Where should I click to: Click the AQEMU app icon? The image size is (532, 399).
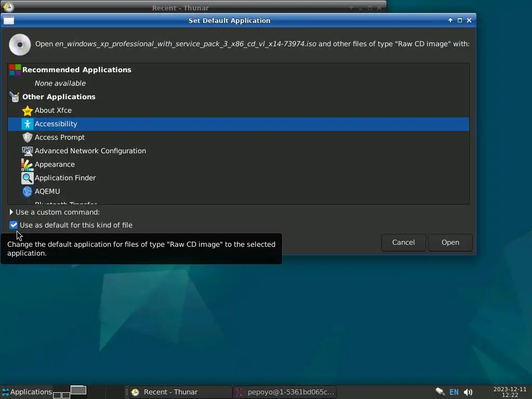click(27, 191)
